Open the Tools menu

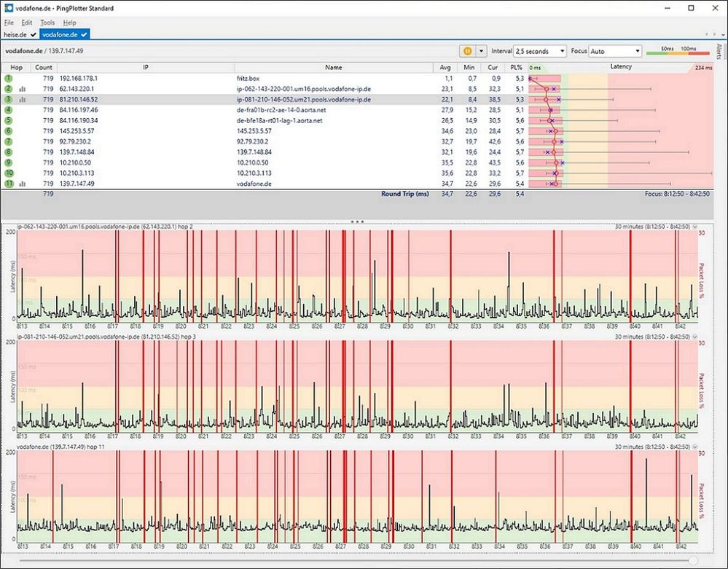[x=47, y=23]
